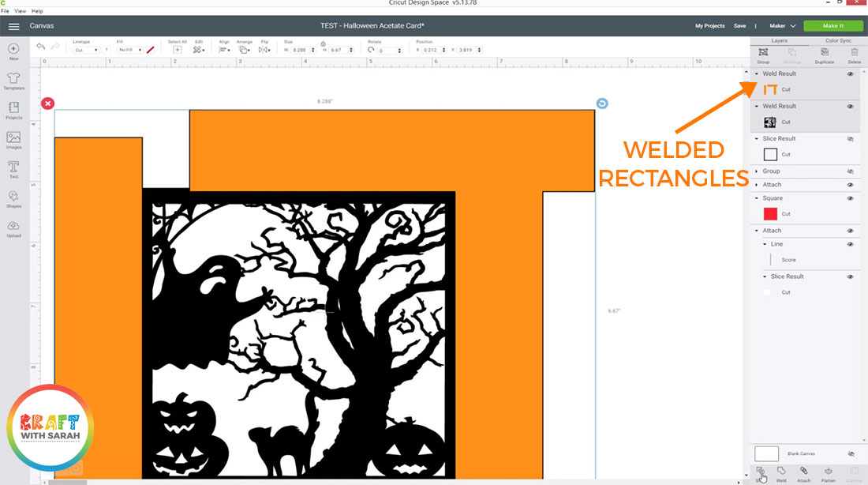Click the Select All icon
868x485 pixels.
(177, 50)
